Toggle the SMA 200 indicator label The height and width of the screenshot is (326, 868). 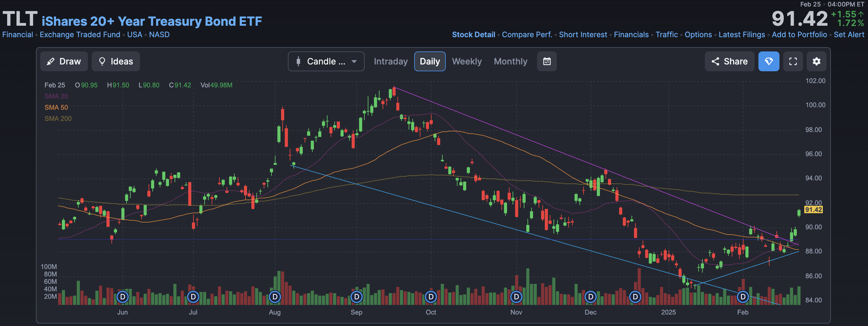[58, 118]
